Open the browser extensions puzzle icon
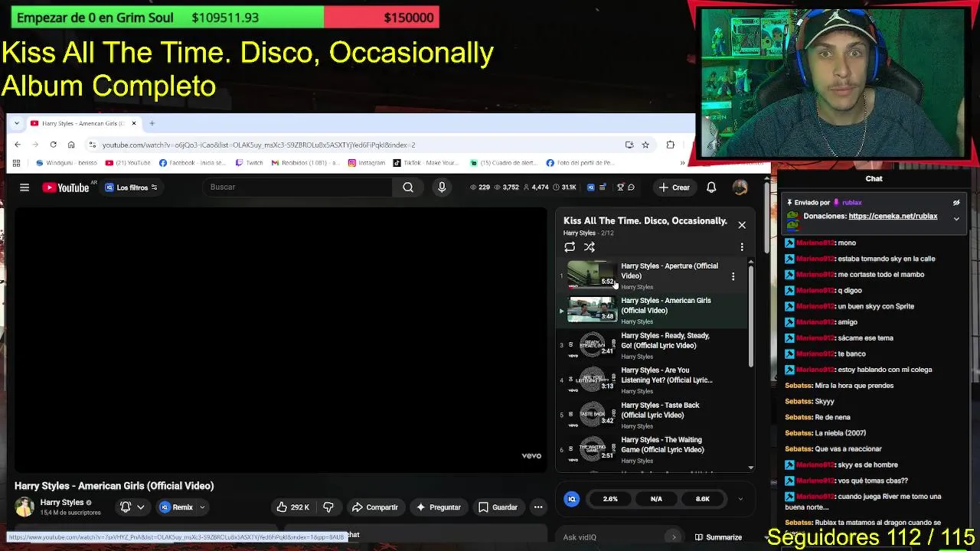980x551 pixels. 671,145
